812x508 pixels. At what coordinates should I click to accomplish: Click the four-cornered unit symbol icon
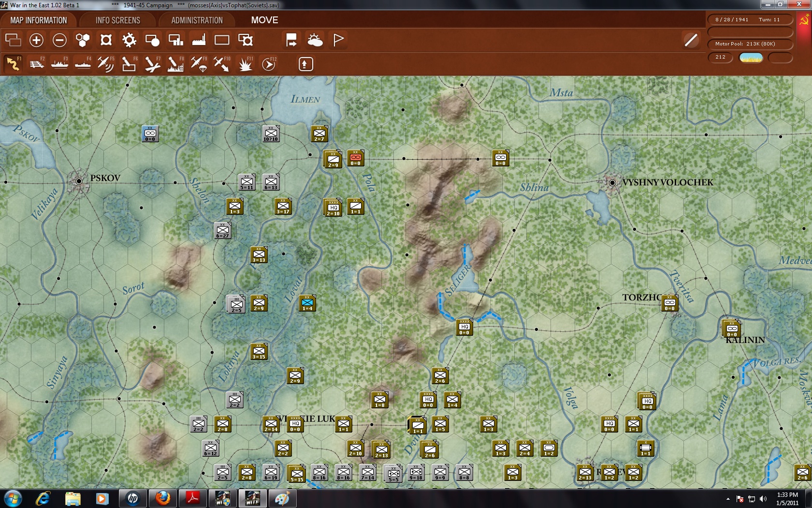[106, 40]
